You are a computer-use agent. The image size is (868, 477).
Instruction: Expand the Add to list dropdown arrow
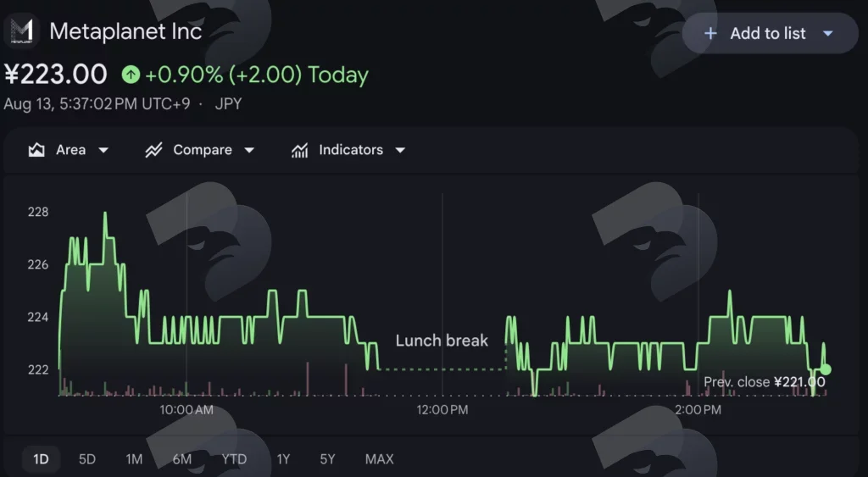(x=828, y=34)
